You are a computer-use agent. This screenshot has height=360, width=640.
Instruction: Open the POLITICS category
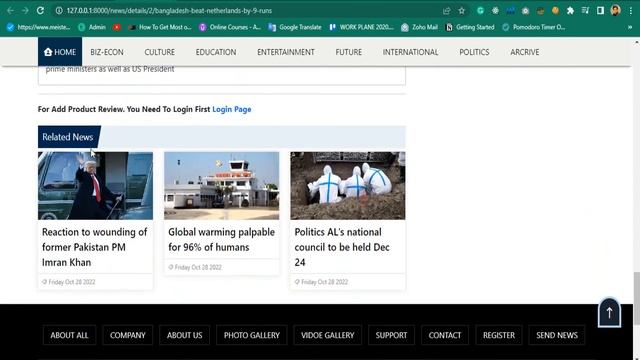click(474, 52)
